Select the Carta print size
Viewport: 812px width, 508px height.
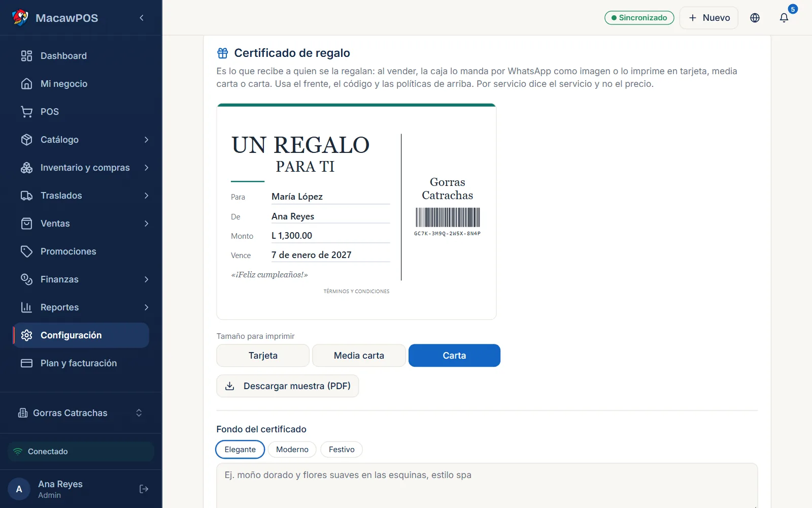pos(454,356)
